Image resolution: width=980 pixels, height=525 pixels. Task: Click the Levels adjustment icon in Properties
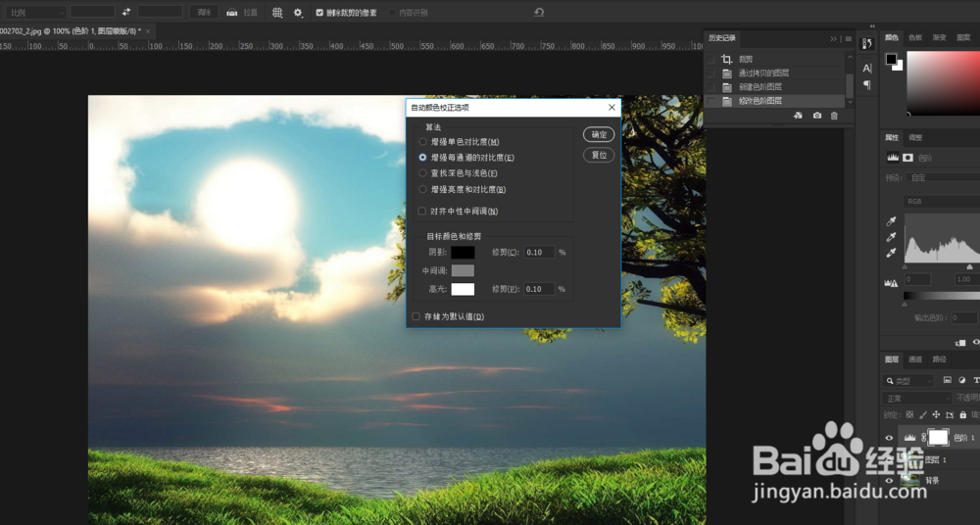(x=893, y=158)
